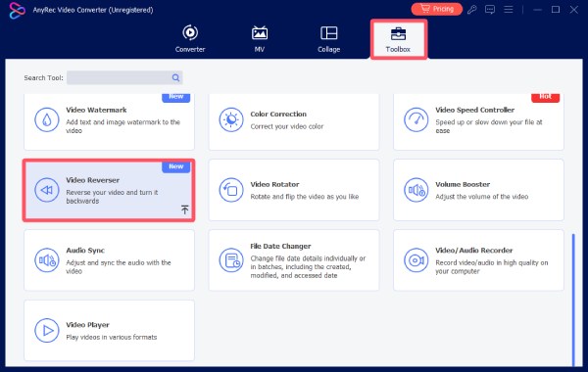Click the Pricing button
Image resolution: width=588 pixels, height=372 pixels.
[x=436, y=9]
